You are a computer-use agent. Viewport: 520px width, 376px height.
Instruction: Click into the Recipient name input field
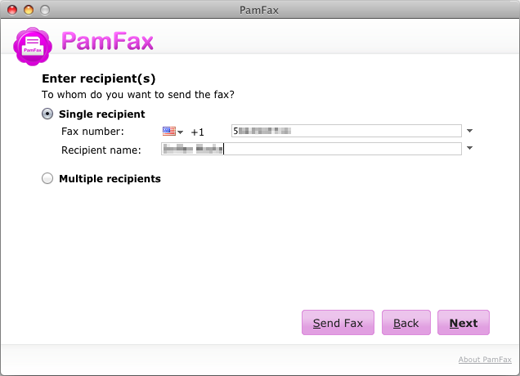[x=311, y=149]
